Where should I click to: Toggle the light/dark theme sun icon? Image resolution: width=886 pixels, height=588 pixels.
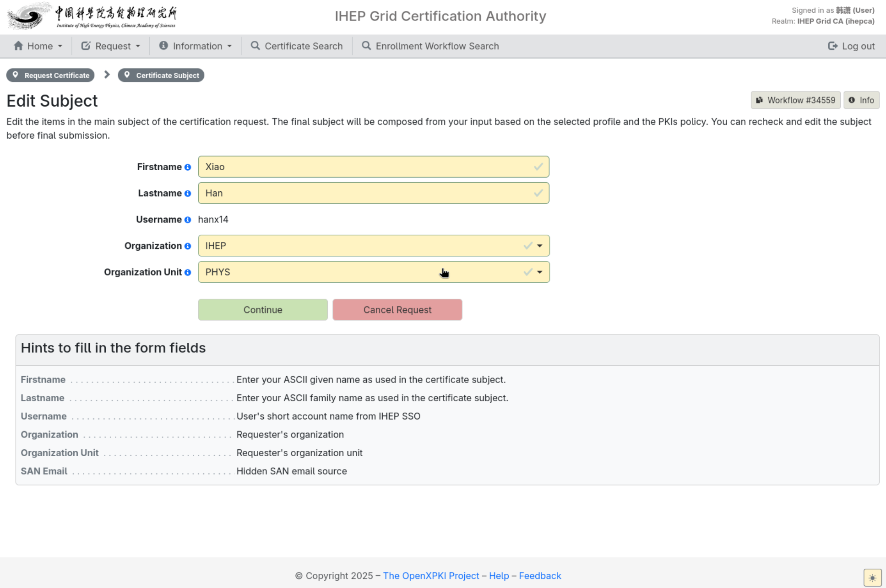pyautogui.click(x=872, y=577)
